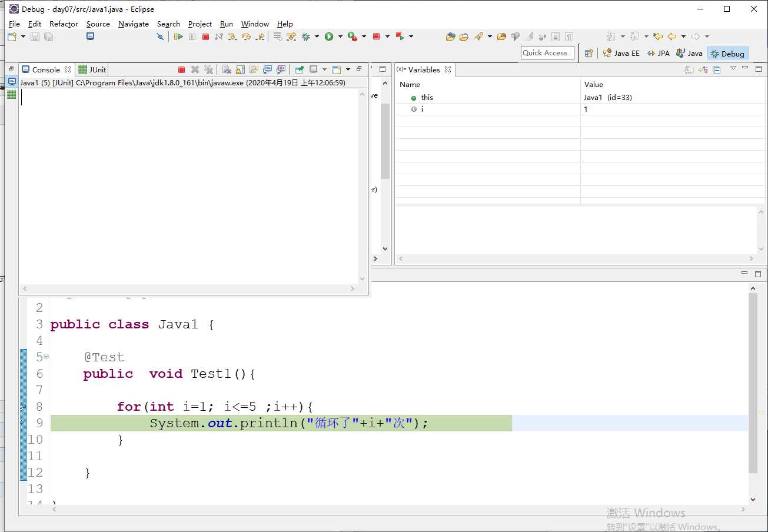Click the Drop to Frame icon
Image resolution: width=768 pixels, height=532 pixels.
point(277,36)
